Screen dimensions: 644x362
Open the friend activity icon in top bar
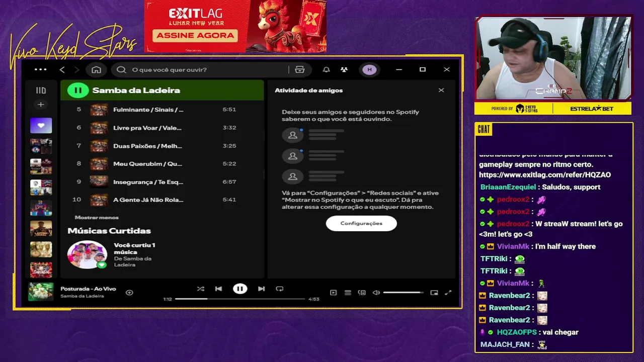[344, 69]
